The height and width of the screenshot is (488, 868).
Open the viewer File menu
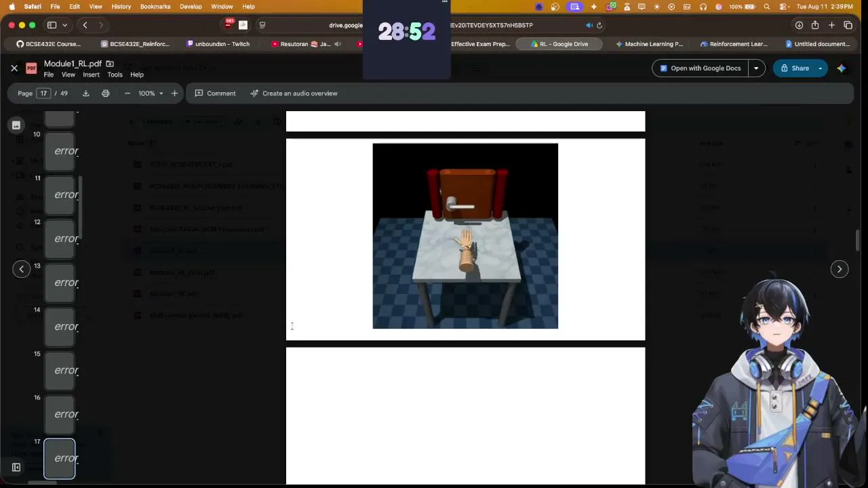tap(49, 75)
